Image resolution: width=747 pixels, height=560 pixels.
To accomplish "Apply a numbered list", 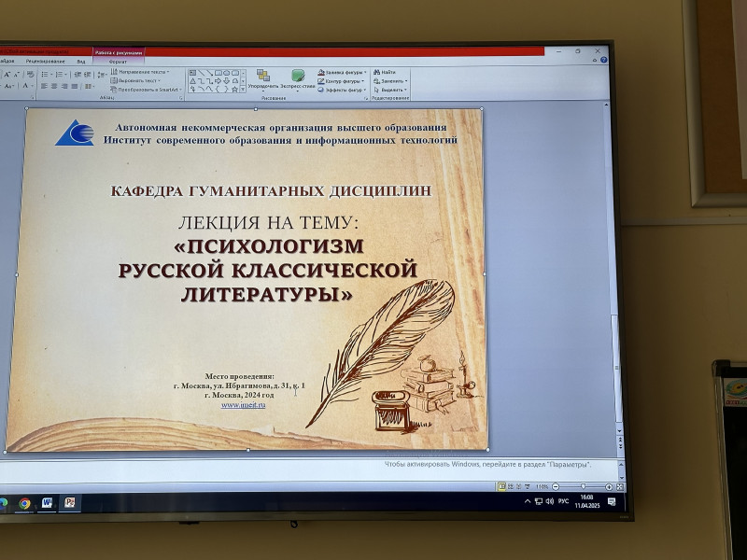I will pyautogui.click(x=60, y=75).
